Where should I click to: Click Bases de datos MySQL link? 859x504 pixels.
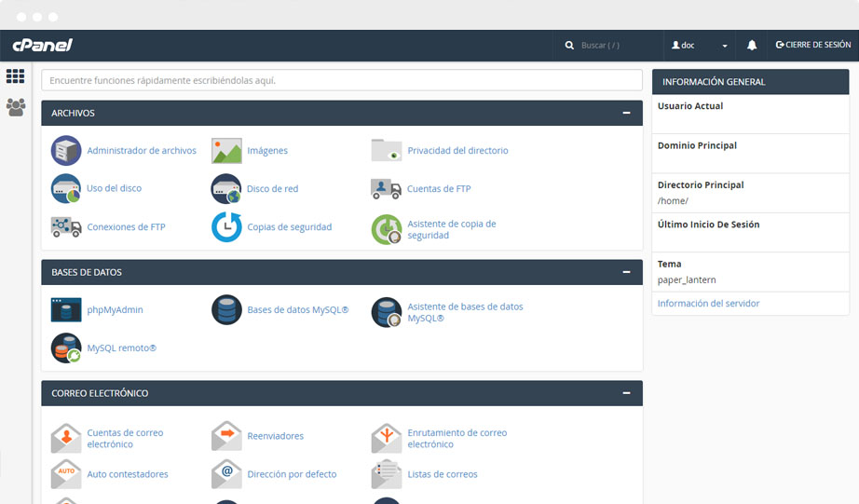click(297, 309)
